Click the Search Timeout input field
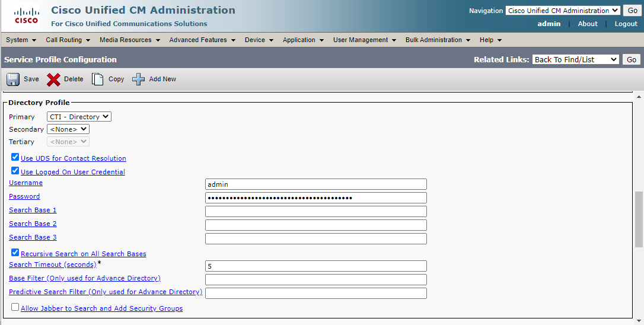Viewport: 644px width, 325px height. [x=316, y=266]
